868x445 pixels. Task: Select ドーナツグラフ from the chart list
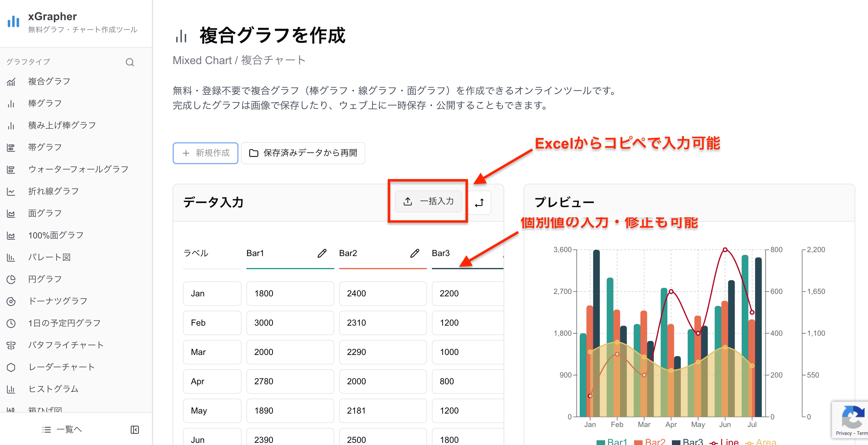tap(11, 301)
